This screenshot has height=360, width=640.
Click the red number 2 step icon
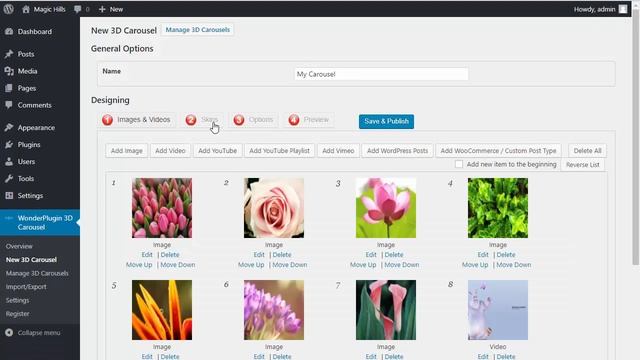(x=191, y=120)
